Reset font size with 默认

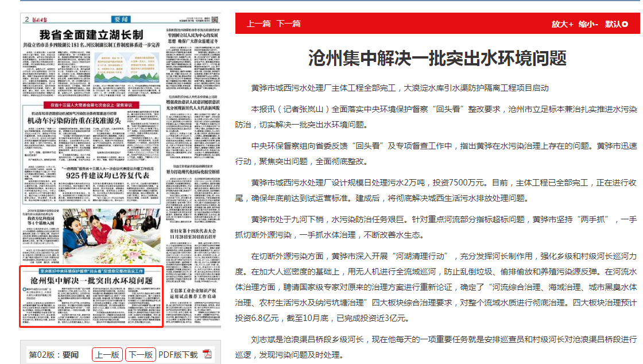coord(616,24)
